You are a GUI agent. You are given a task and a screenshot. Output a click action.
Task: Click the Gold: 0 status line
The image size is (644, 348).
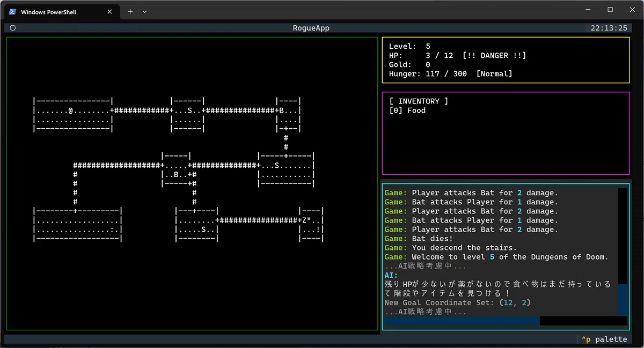tap(409, 65)
